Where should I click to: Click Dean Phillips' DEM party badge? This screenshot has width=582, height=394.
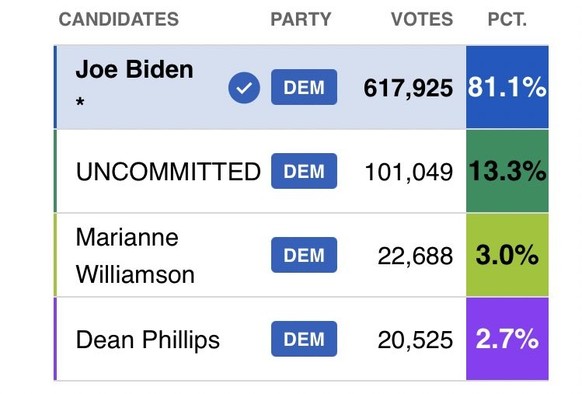click(x=304, y=339)
